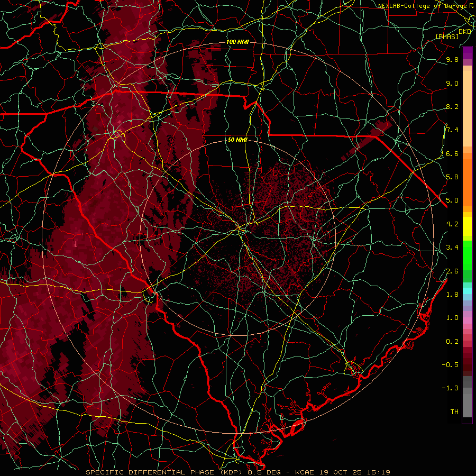The height and width of the screenshot is (476, 476).
Task: Click the 3.4 value on the color scale
Action: [452, 248]
